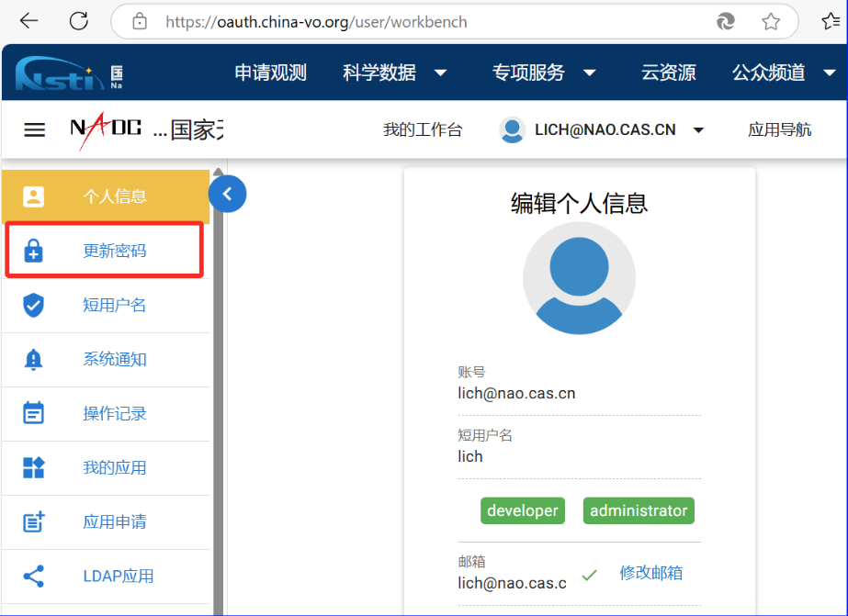Click the widgets icon for 我的应用
This screenshot has height=616, width=848.
[x=33, y=468]
